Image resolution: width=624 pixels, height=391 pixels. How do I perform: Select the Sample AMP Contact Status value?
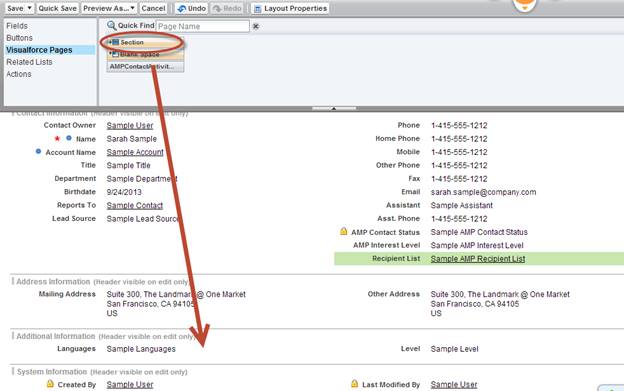point(479,232)
